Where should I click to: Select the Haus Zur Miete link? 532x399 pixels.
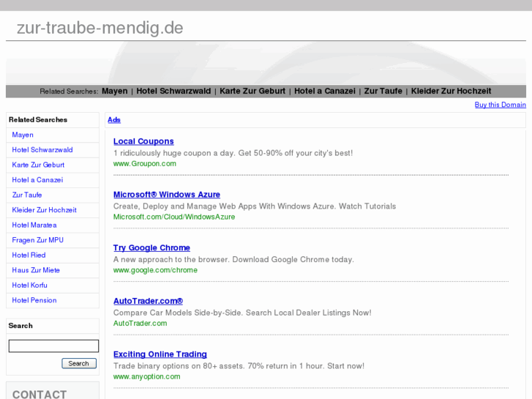pyautogui.click(x=36, y=270)
